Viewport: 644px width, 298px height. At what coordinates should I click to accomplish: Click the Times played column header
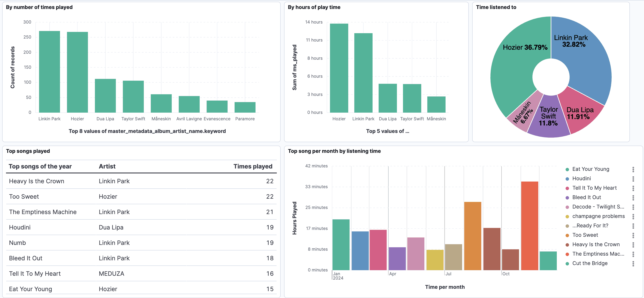coord(253,166)
